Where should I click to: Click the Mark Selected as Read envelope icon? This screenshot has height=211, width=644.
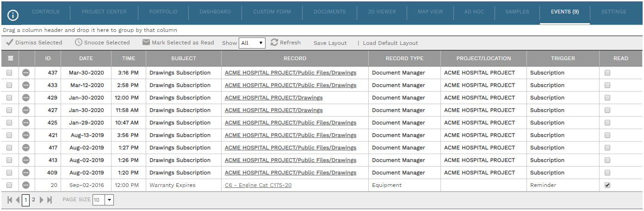[146, 43]
